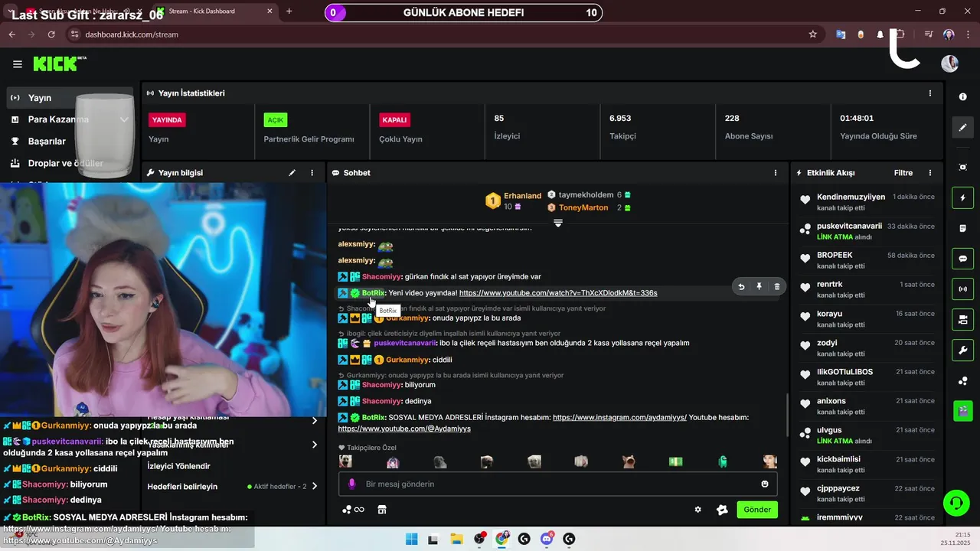Open the Filtre option in Etkinlik Akışı

click(x=903, y=173)
